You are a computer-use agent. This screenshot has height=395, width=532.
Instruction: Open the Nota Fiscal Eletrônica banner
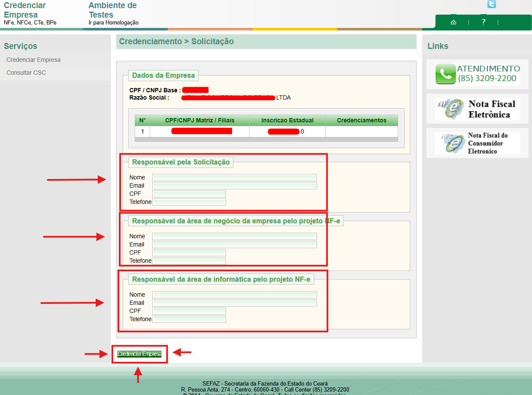[x=477, y=109]
